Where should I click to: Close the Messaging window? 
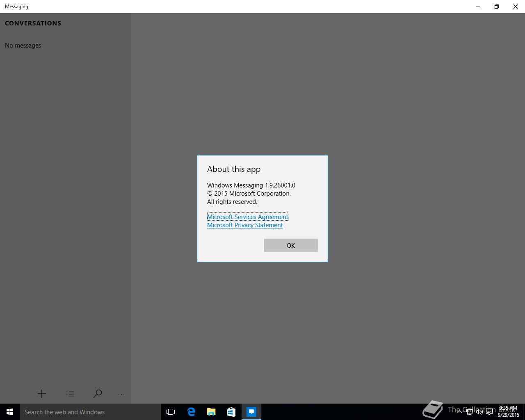[x=516, y=7]
